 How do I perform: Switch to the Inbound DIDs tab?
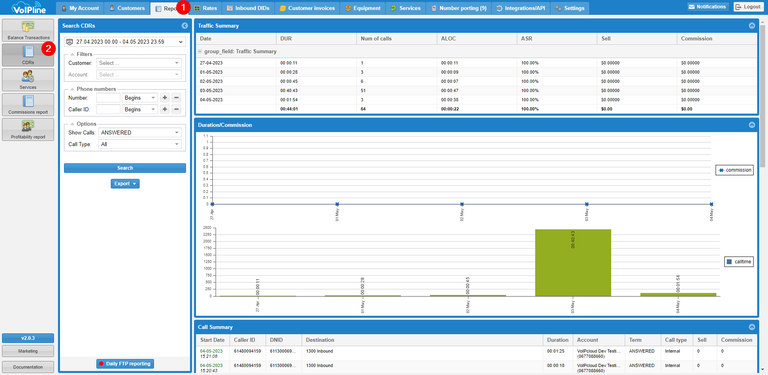coord(248,8)
